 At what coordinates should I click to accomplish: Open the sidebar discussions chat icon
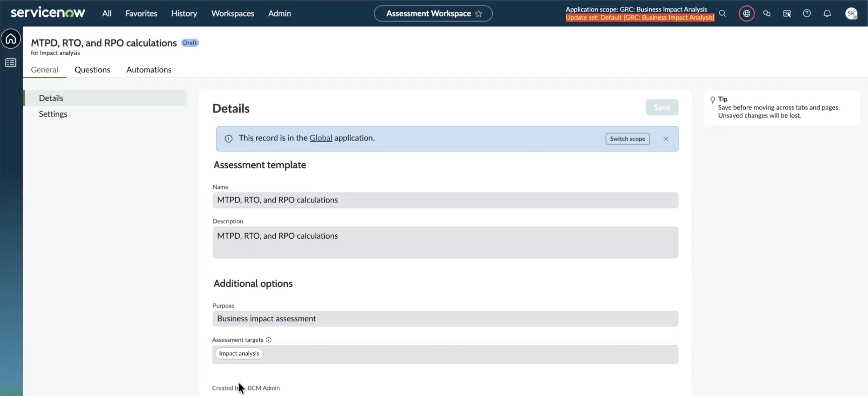(767, 14)
